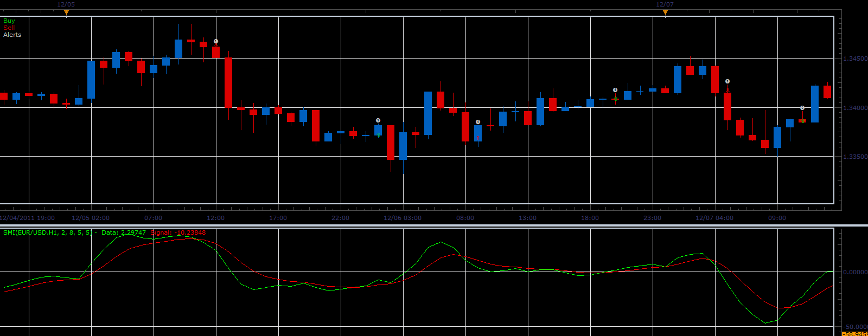Viewport: 868px width, 336px height.
Task: Click the orange 12/05 day marker triangle
Action: [66, 12]
